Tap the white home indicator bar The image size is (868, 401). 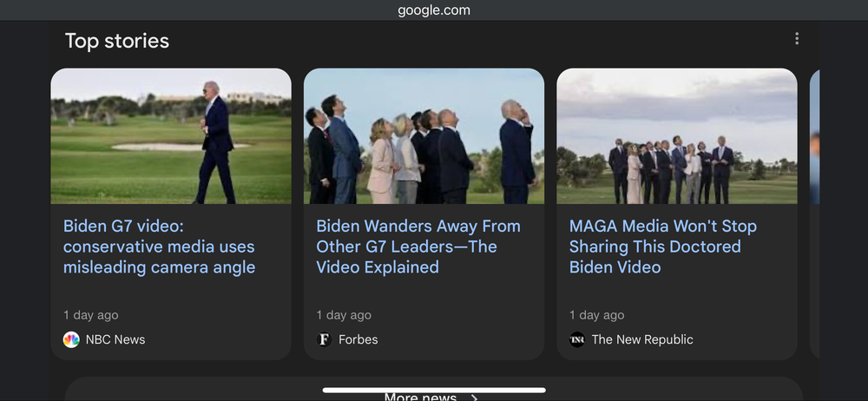point(434,390)
